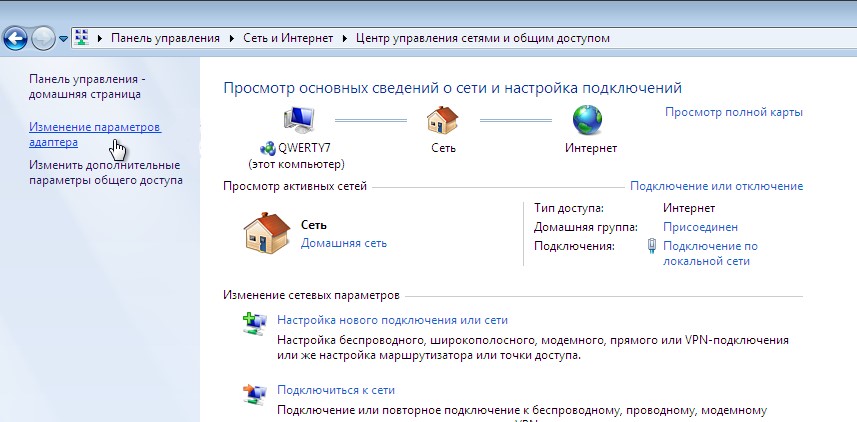857x422 pixels.
Task: Open Домашняя сеть network type link
Action: 344,243
